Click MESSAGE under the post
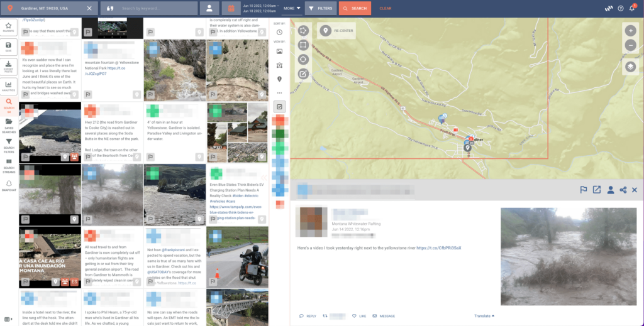This screenshot has height=326, width=644. 384,316
